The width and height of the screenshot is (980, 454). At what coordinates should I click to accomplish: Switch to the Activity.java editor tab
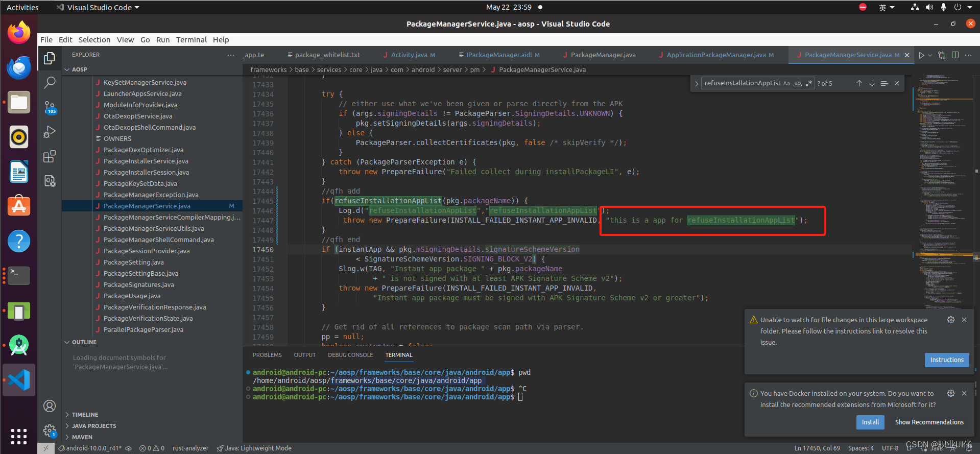pos(409,55)
